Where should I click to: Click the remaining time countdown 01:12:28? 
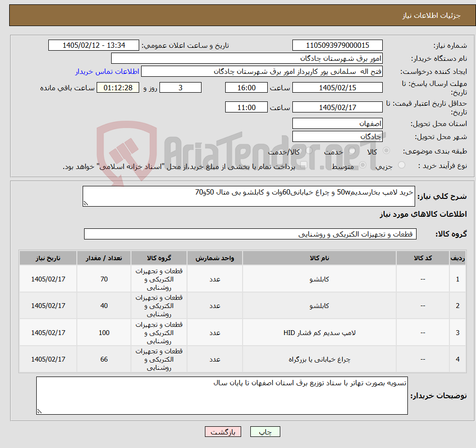coord(118,88)
